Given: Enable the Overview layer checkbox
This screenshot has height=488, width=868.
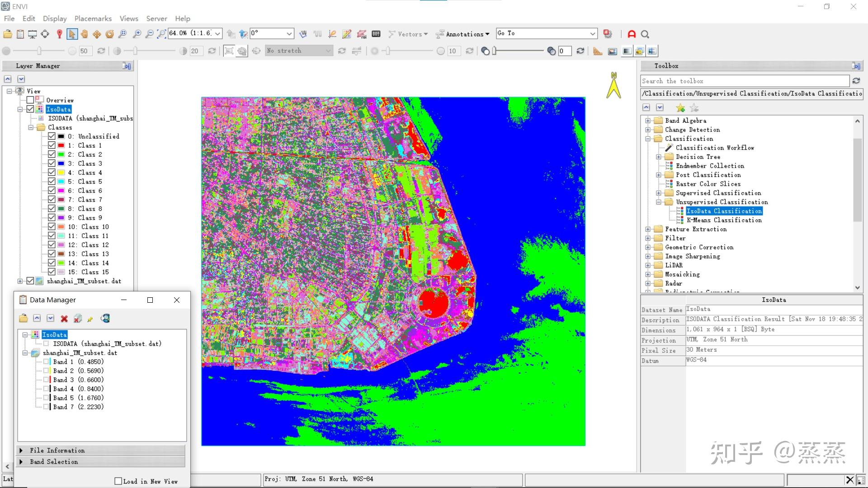Looking at the screenshot, I should 30,100.
